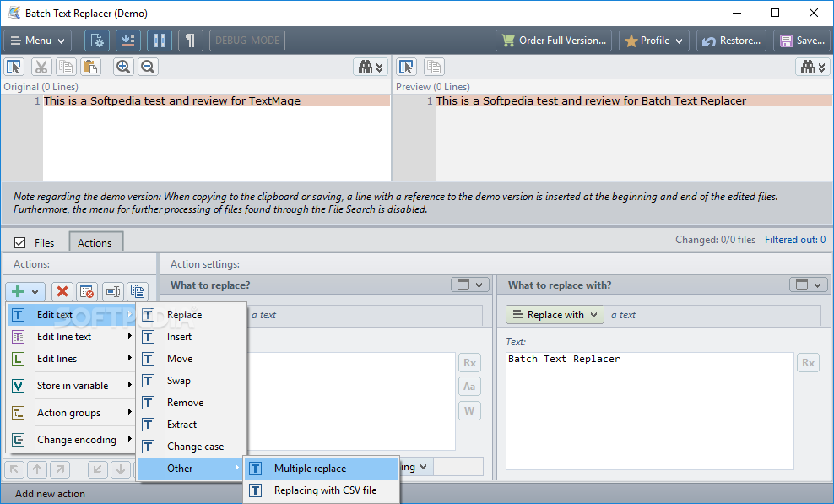The width and height of the screenshot is (834, 504).
Task: Click move action to top arrow icon
Action: (x=14, y=469)
